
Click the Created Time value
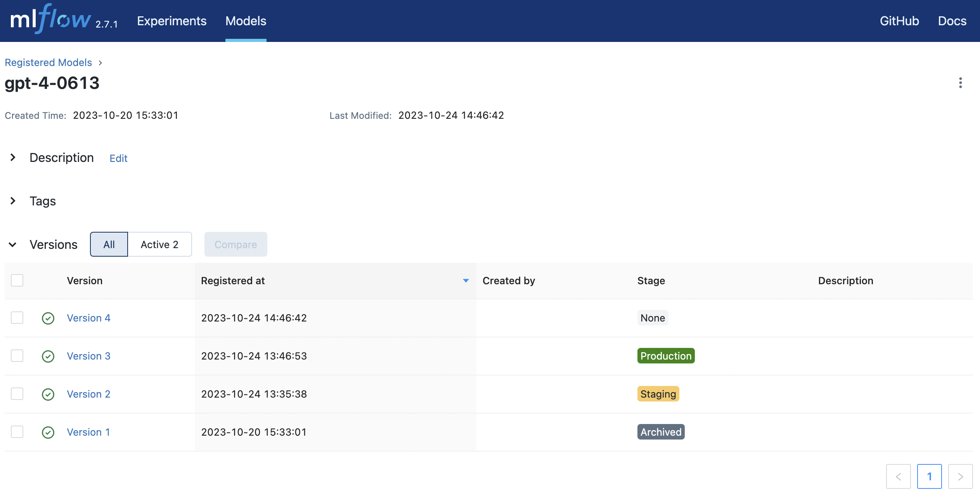126,115
